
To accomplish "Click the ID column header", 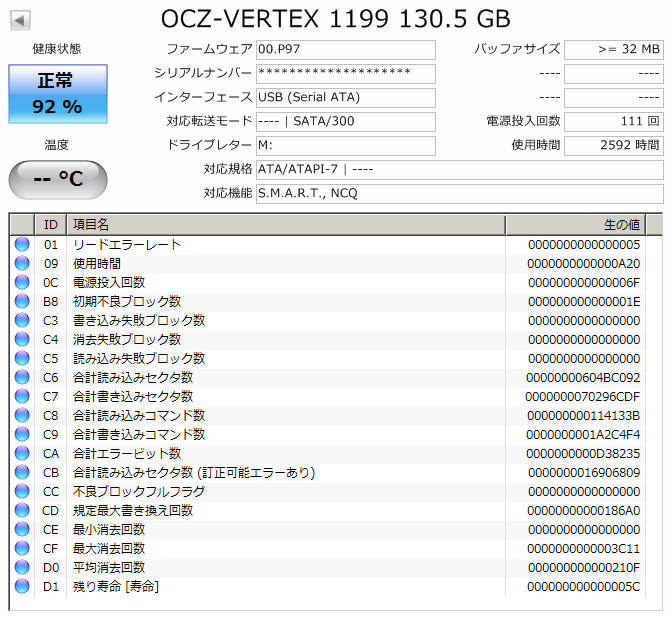I will [51, 225].
